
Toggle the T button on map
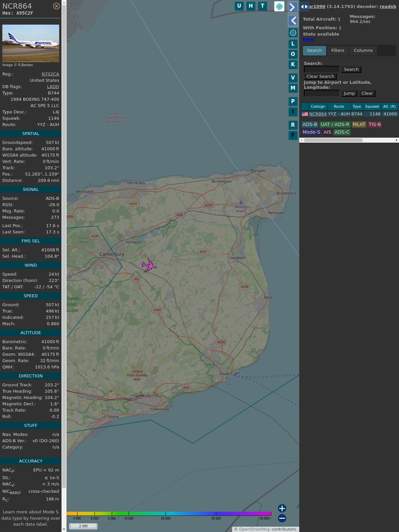(262, 6)
